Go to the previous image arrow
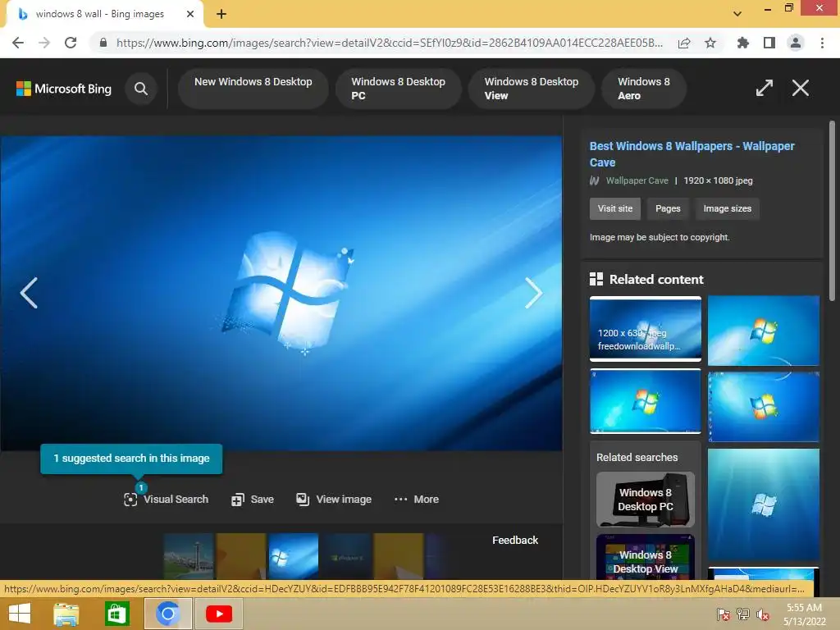 (29, 293)
